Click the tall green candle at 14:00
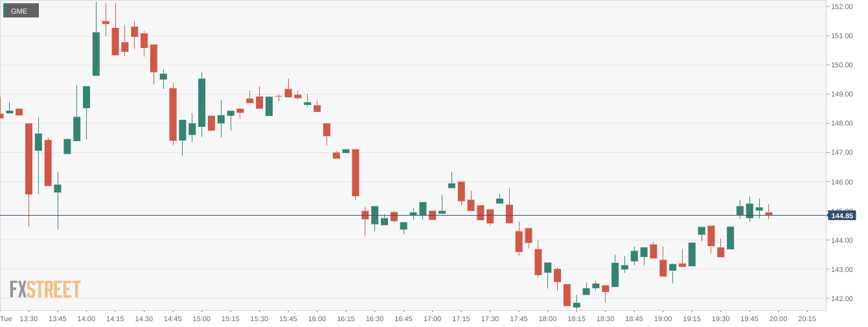Viewport: 868px width, 327px height. click(x=96, y=54)
